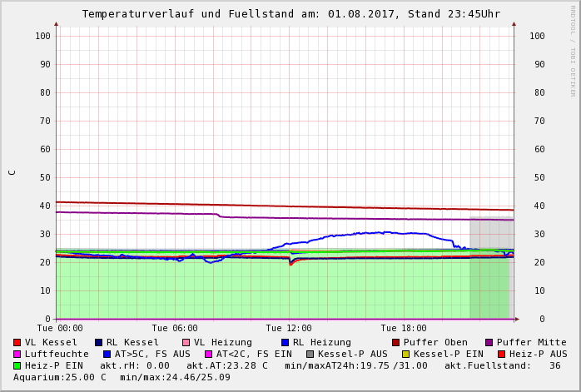This screenshot has height=392, width=581.
Task: Select the gray Kessel-P AUS swatch
Action: (310, 354)
